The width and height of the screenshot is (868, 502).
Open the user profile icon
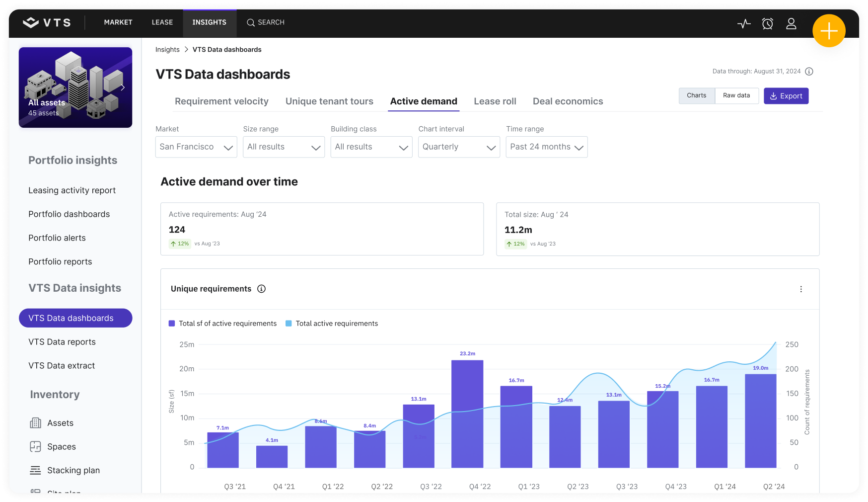click(x=791, y=23)
